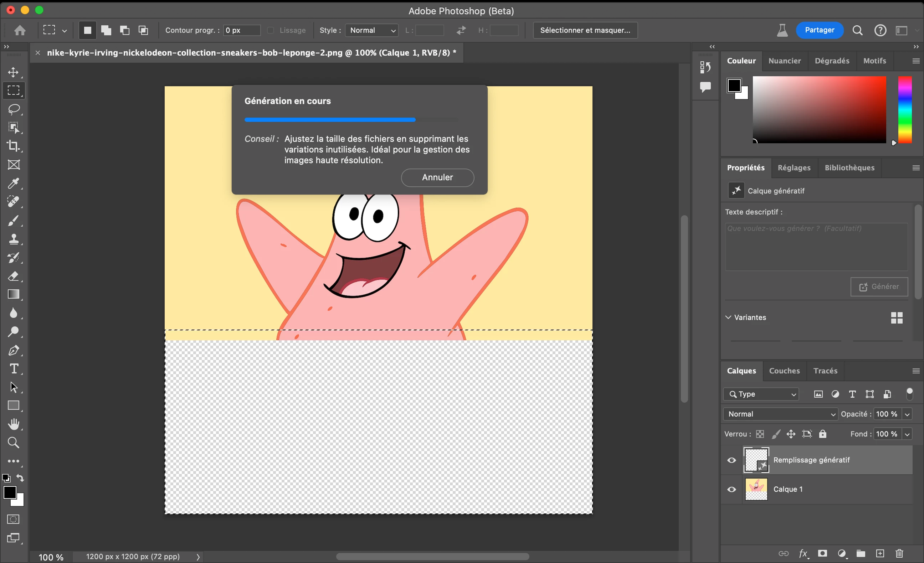The height and width of the screenshot is (563, 924).
Task: Collapse the Variantes section
Action: click(x=728, y=317)
